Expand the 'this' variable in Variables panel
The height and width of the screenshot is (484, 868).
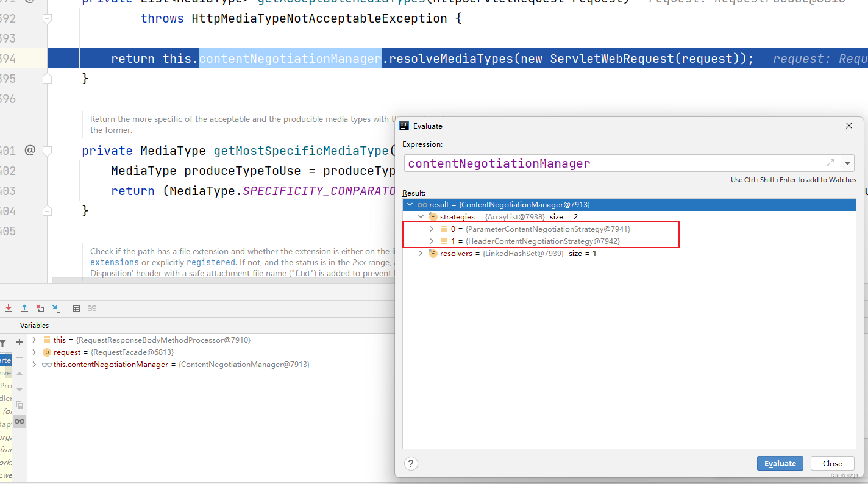(35, 340)
